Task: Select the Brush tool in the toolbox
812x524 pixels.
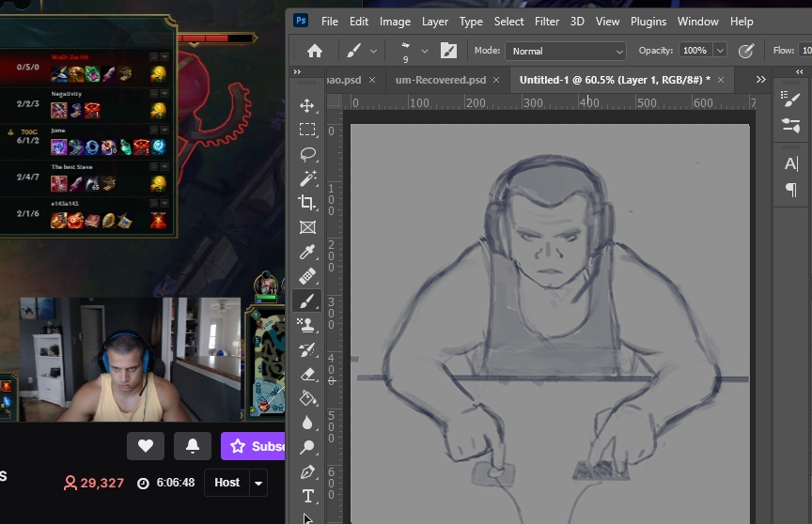Action: click(307, 301)
